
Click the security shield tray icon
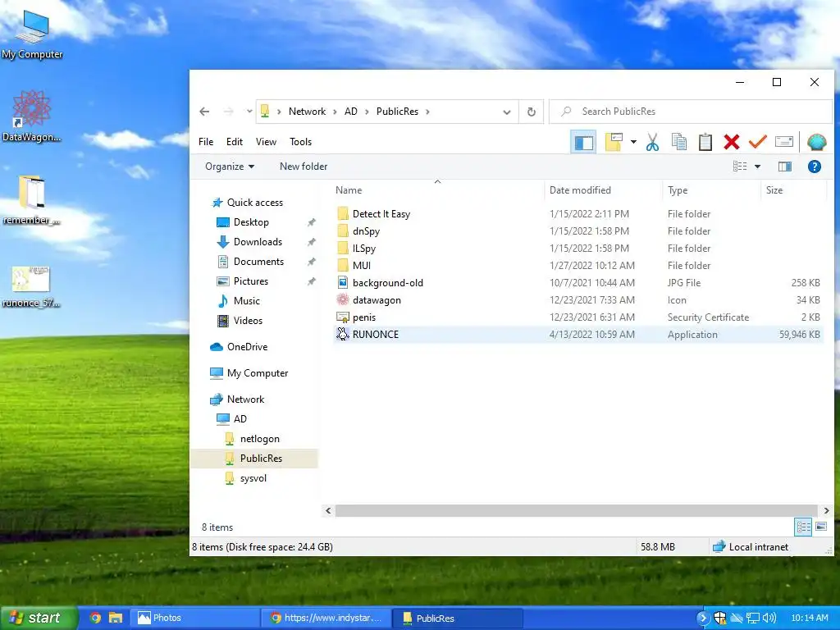point(720,618)
